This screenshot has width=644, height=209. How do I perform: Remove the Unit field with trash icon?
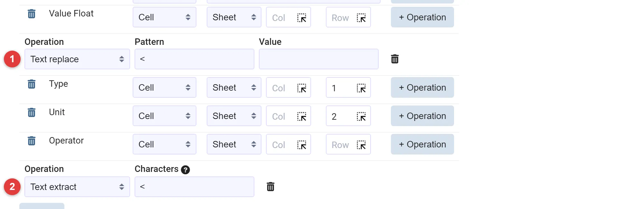click(x=32, y=113)
